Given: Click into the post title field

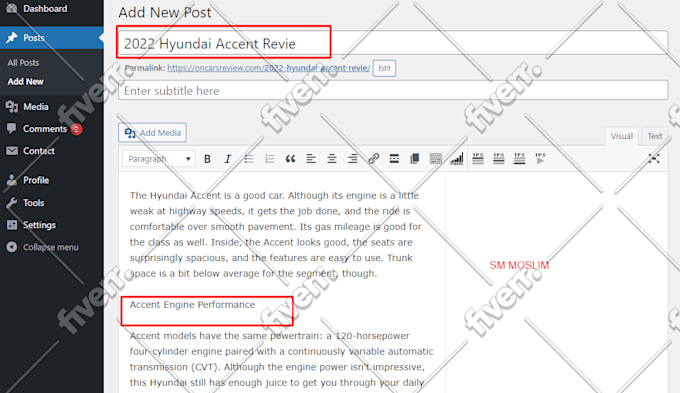Looking at the screenshot, I should (x=393, y=43).
